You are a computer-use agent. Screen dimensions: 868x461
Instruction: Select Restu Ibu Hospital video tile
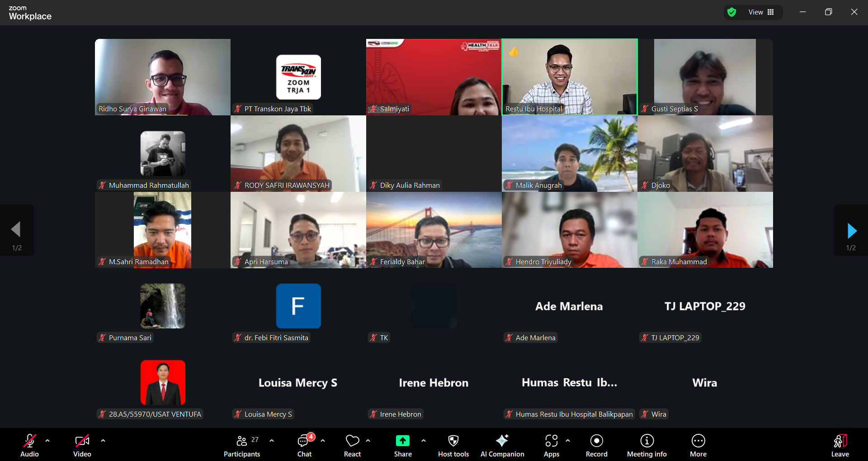569,77
